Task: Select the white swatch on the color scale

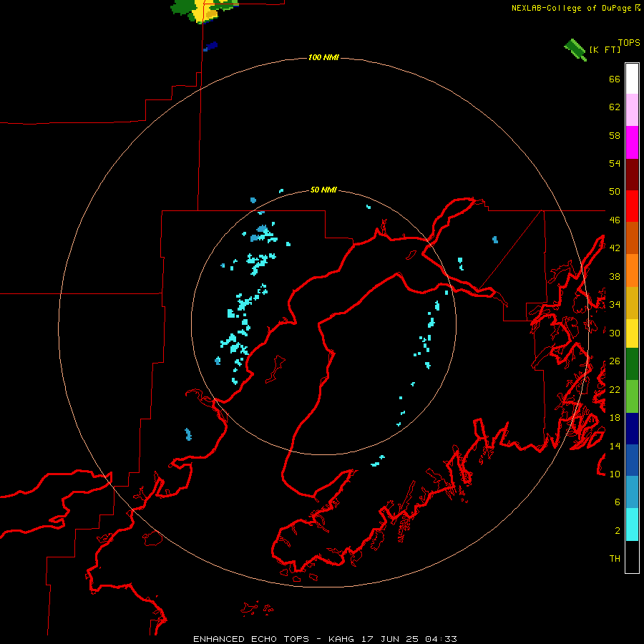Action: (632, 79)
